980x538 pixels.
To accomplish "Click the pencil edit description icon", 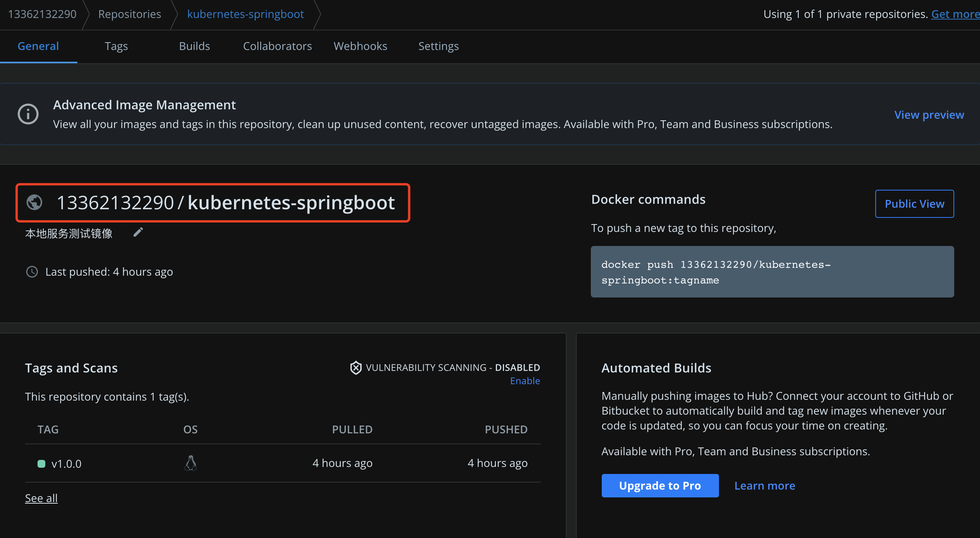I will 138,233.
